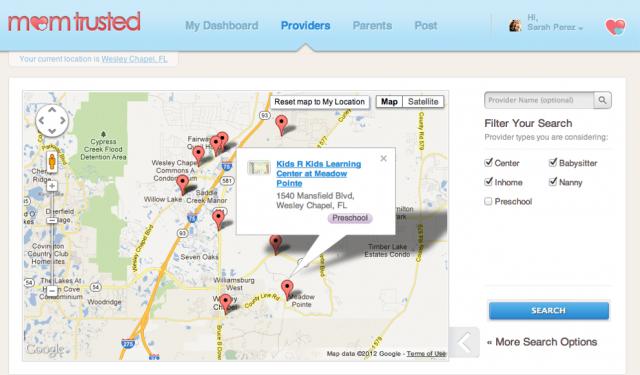Close the Kids R Kids info popup
Screen dimensions: 640x375
[x=383, y=158]
